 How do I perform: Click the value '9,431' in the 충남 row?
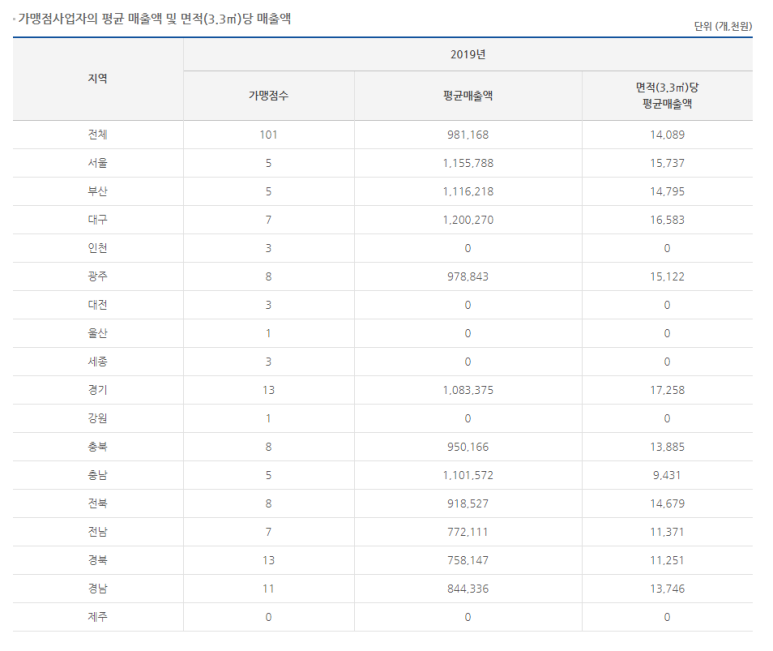point(667,475)
